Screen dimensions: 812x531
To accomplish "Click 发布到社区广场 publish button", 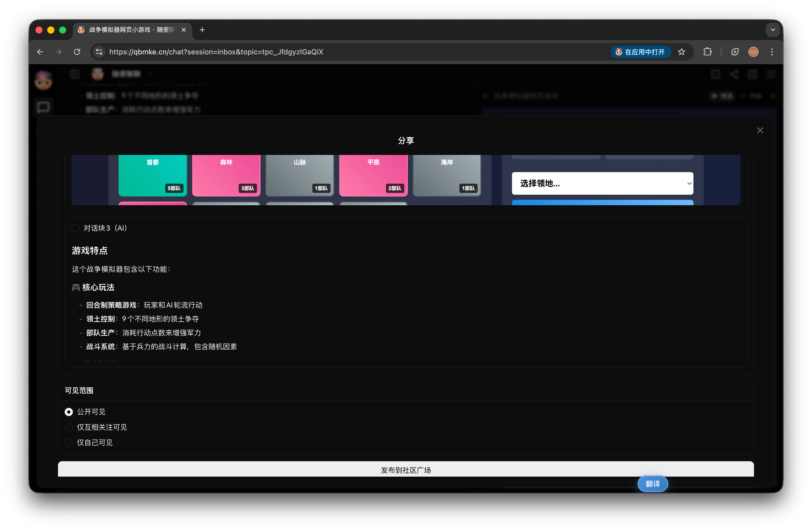I will coord(406,470).
